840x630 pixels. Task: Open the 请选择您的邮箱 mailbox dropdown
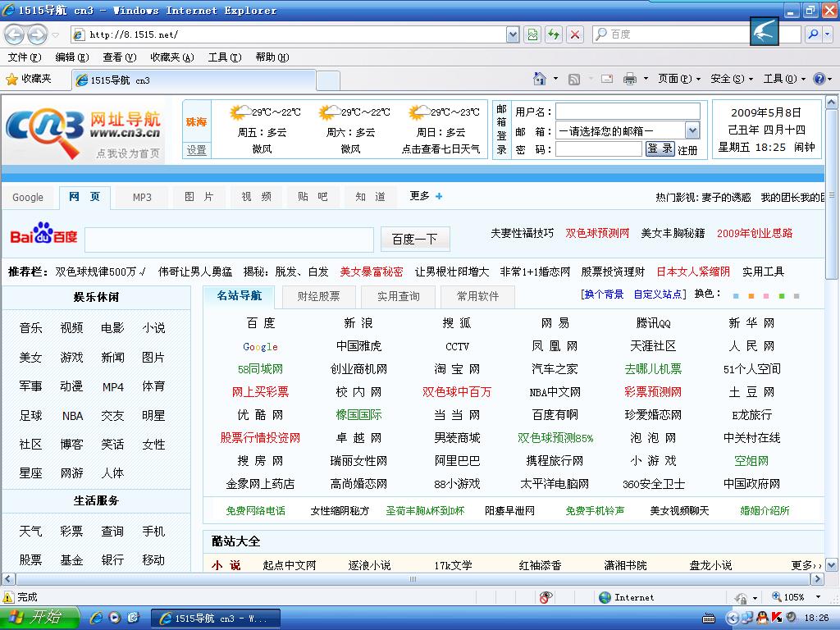[692, 130]
